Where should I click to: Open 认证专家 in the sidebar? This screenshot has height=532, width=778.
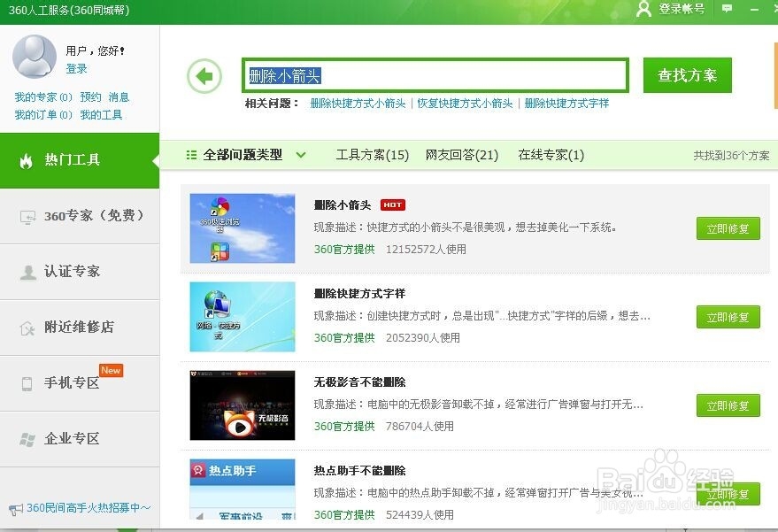[80, 272]
